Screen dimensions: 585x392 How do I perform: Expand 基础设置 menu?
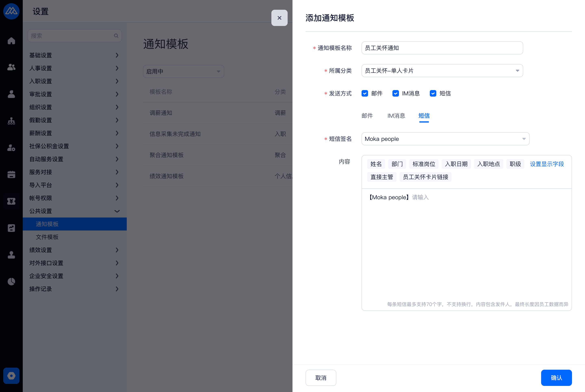(x=75, y=55)
